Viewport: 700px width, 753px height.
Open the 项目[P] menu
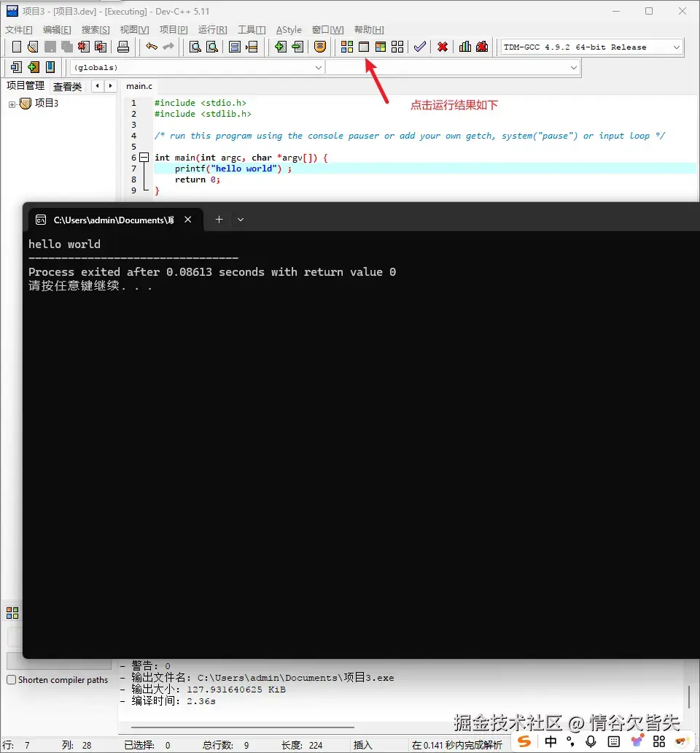(174, 30)
